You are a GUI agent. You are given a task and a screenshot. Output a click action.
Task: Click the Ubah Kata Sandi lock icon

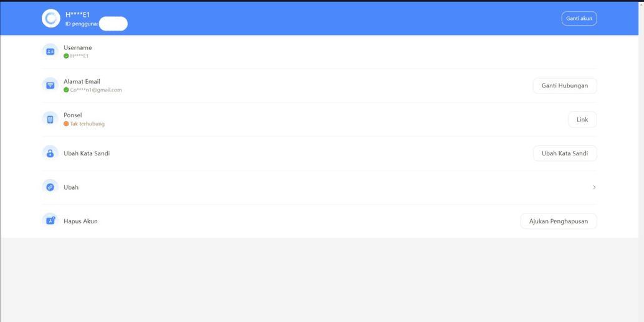point(50,154)
